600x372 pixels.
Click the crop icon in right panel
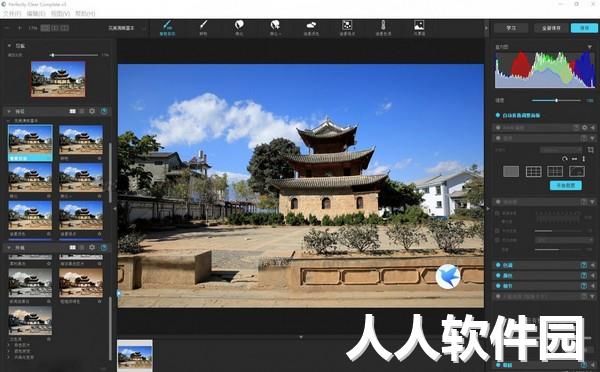[590, 150]
